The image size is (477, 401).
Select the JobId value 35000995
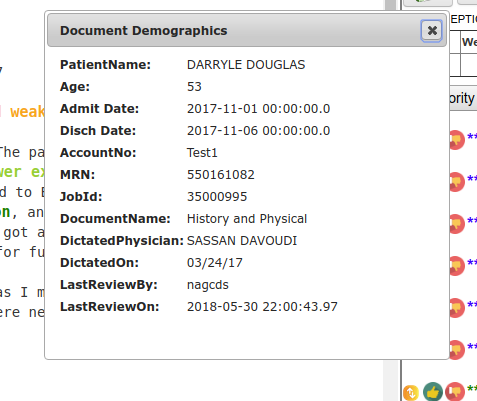coord(217,197)
